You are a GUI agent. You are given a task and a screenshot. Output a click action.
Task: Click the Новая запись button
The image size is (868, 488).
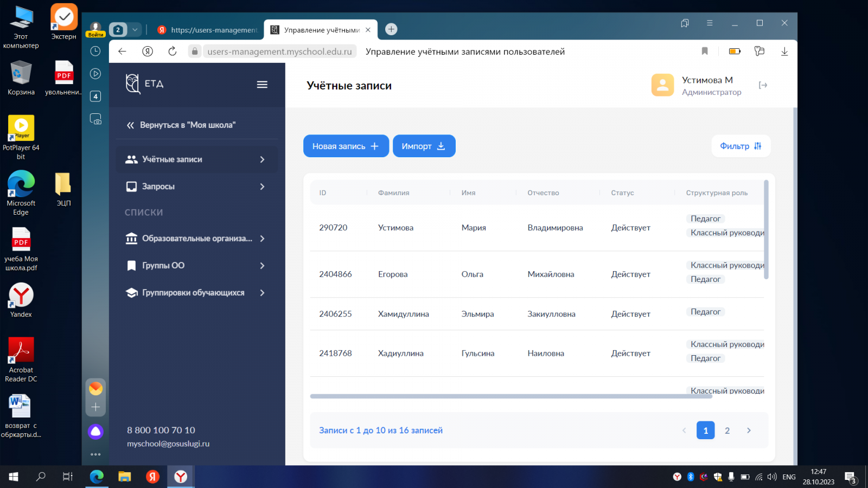click(346, 146)
